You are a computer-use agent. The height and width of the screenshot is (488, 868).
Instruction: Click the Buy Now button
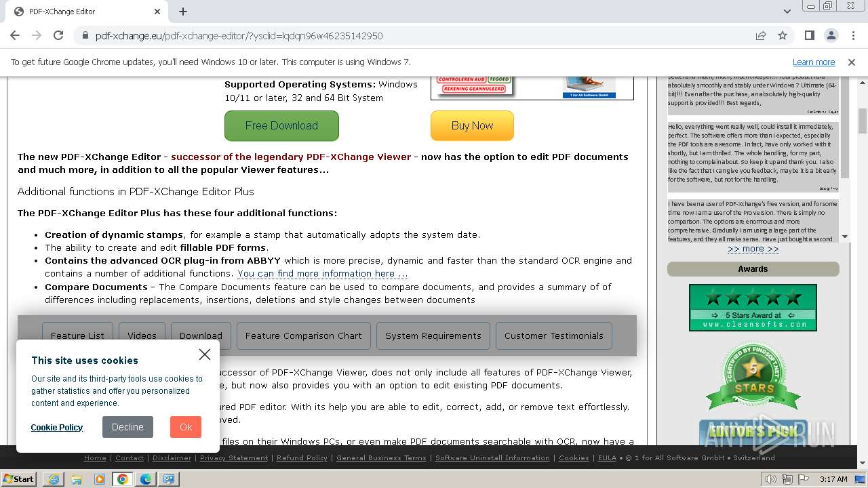coord(472,125)
